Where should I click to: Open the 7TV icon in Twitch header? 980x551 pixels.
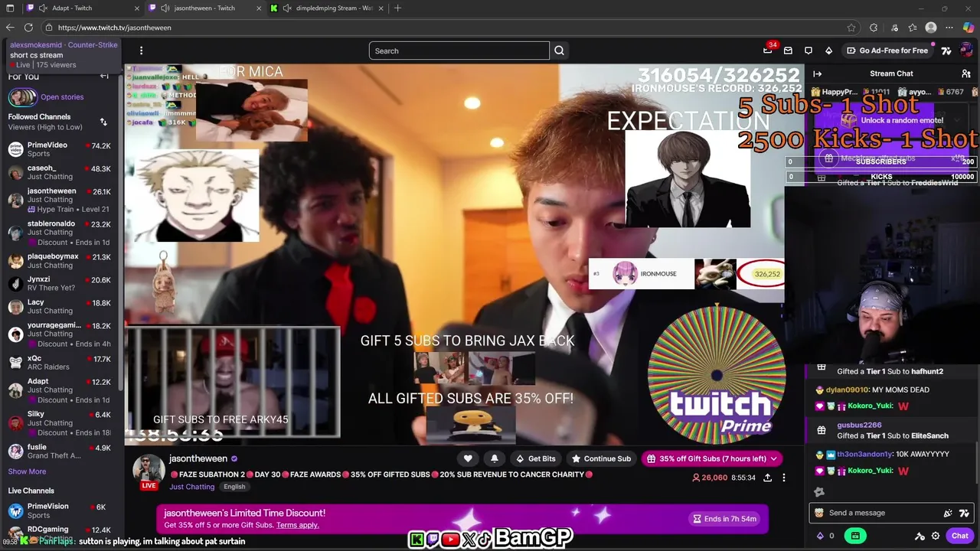(x=946, y=51)
